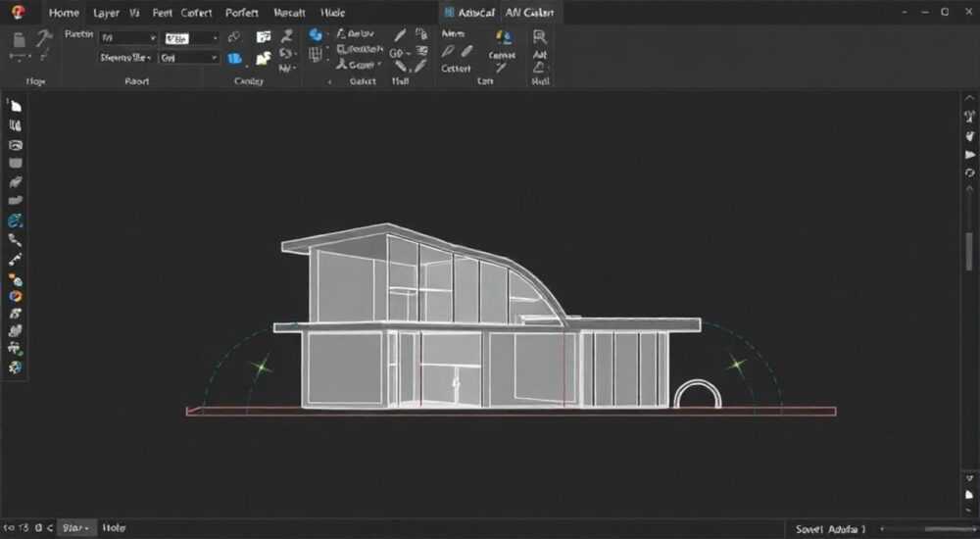The height and width of the screenshot is (539, 980).
Task: Select the hammer tool icon in the ribbon
Action: 43,39
